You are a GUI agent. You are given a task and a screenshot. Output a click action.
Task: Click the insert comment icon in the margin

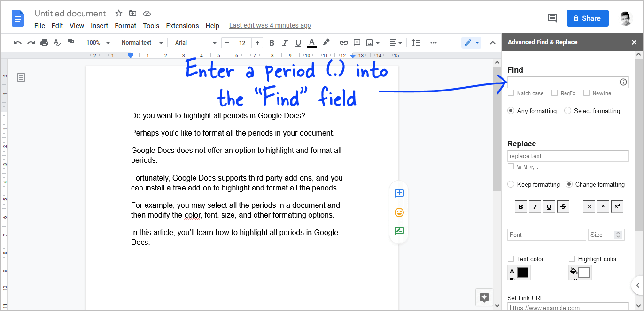[399, 193]
